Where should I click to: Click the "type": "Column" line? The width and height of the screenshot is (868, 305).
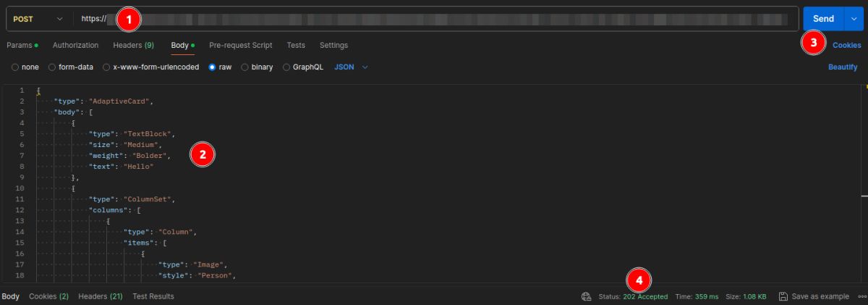click(x=160, y=232)
